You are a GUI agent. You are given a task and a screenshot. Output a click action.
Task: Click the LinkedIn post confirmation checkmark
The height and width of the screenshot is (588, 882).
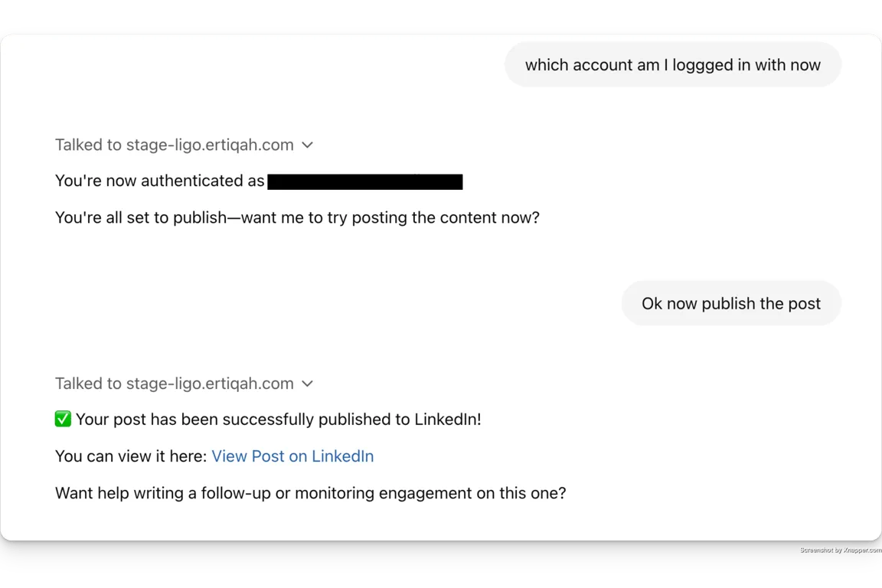pos(63,419)
